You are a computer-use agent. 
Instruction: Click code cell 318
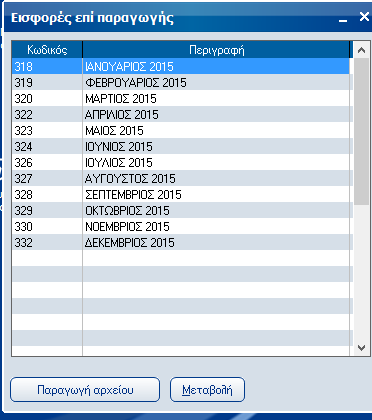pyautogui.click(x=47, y=67)
